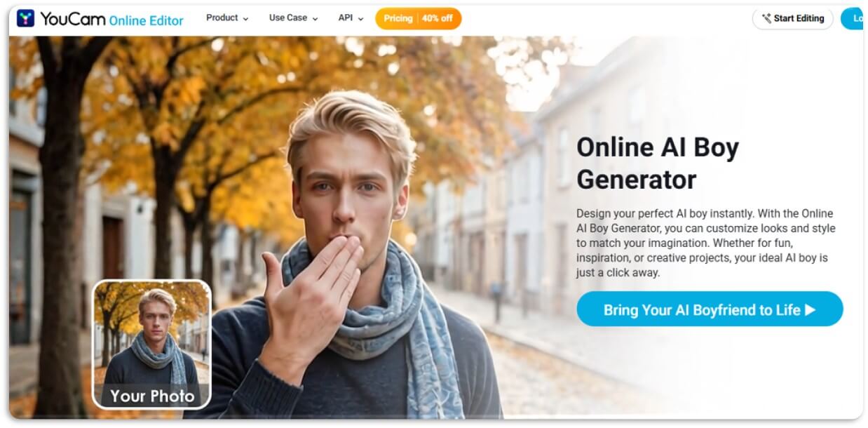
Task: Select the Your Photo thumbnail
Action: click(152, 344)
